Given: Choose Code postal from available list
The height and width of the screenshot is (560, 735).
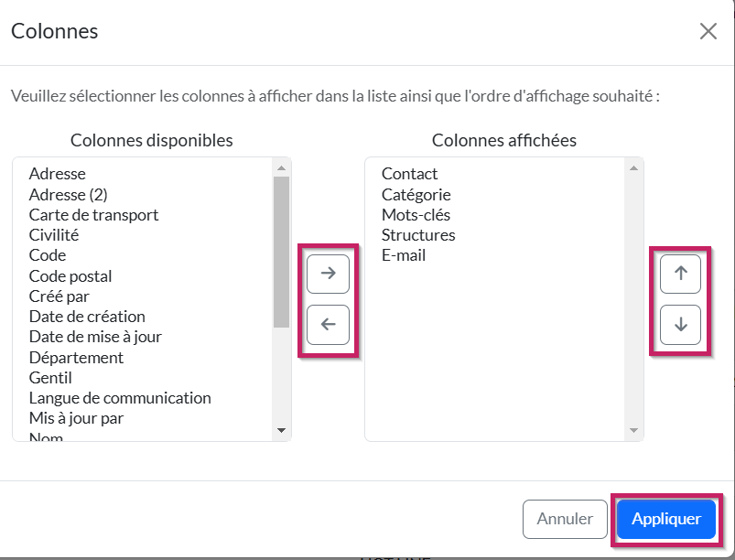Looking at the screenshot, I should point(70,275).
